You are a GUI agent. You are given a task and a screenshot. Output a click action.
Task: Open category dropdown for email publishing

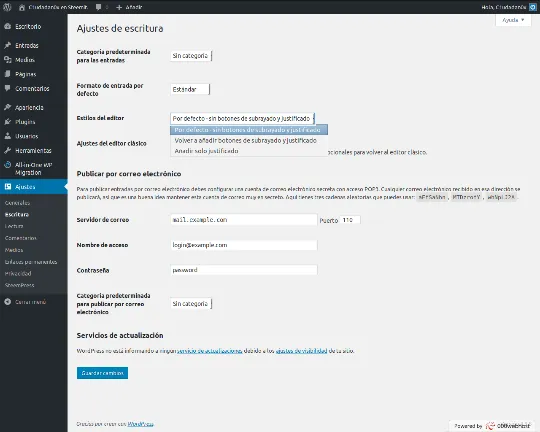click(x=191, y=304)
